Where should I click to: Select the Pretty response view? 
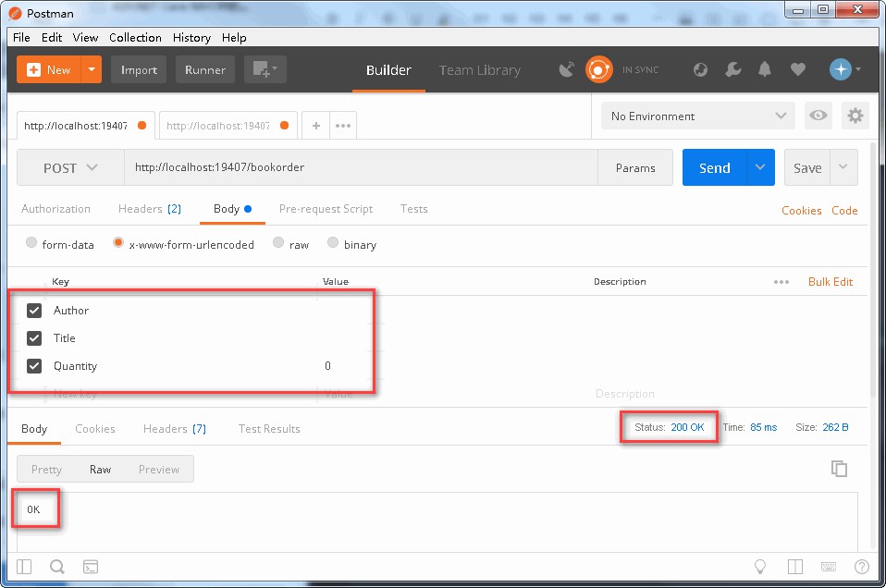[46, 470]
